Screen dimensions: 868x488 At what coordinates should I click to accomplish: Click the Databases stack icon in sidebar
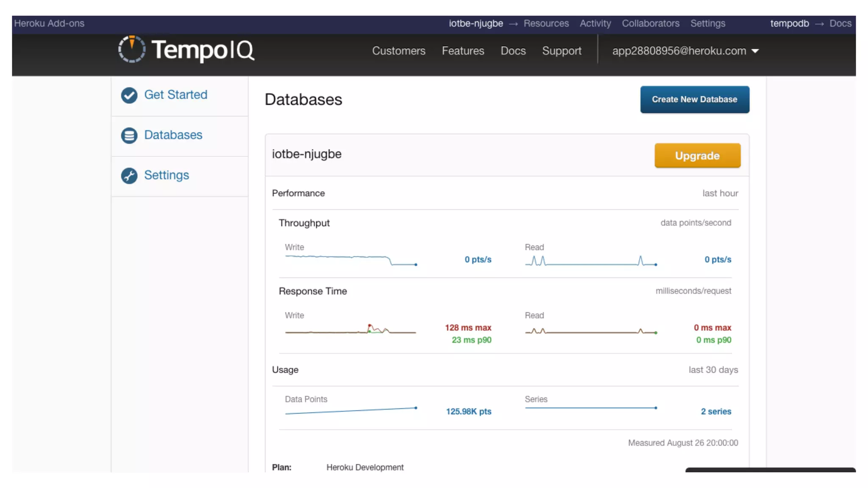(129, 136)
